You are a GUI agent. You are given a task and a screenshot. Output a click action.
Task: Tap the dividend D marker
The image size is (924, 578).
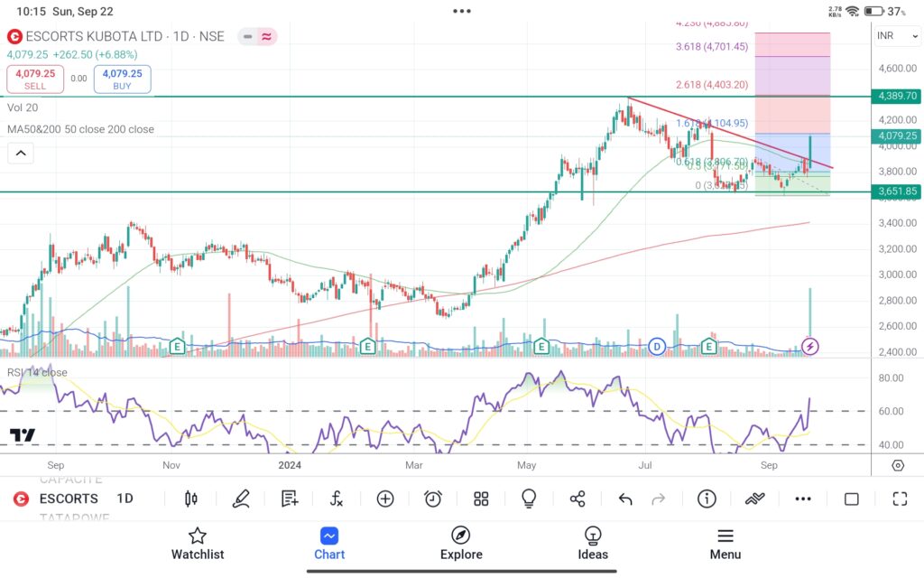pyautogui.click(x=657, y=346)
